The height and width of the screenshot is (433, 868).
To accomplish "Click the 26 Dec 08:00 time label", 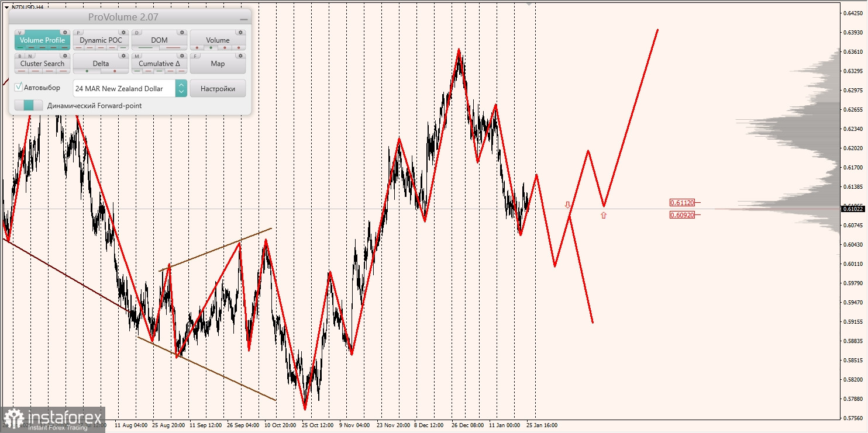I will 467,425.
